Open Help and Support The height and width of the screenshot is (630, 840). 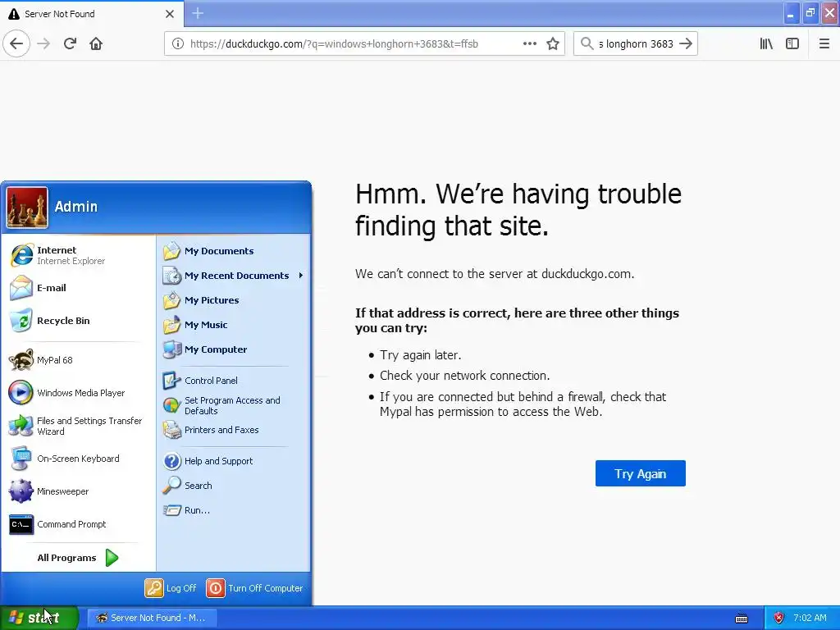(234, 461)
